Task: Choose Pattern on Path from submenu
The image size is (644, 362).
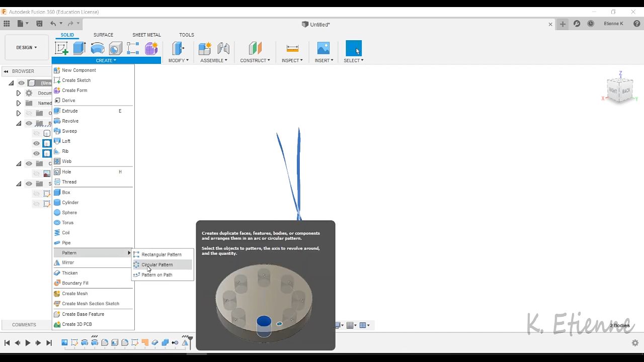Action: tap(162, 275)
